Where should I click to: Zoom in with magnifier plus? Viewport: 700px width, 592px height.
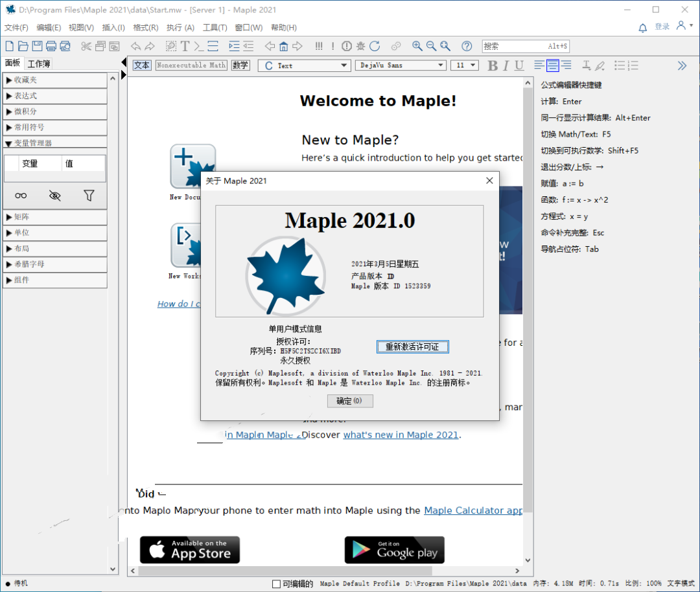[417, 46]
